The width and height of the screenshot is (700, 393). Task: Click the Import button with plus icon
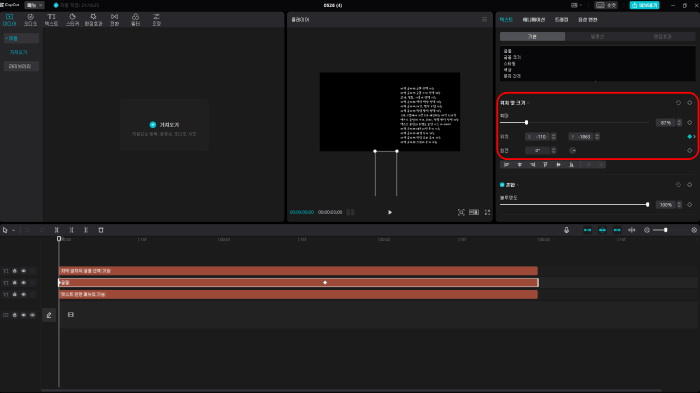click(x=164, y=125)
